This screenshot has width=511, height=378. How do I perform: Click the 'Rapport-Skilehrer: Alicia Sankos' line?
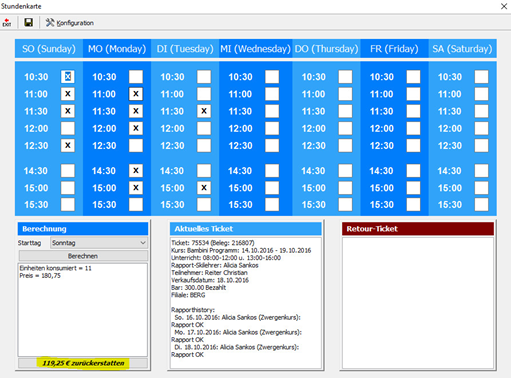(215, 265)
